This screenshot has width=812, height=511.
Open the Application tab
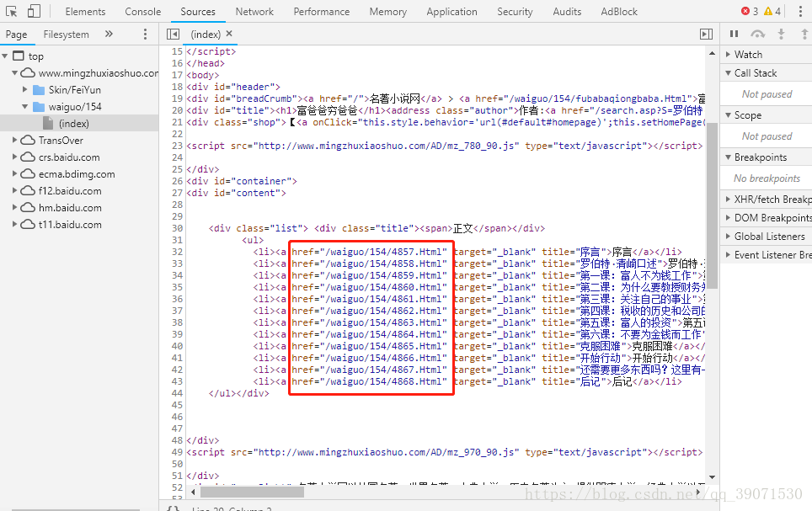[x=452, y=12]
